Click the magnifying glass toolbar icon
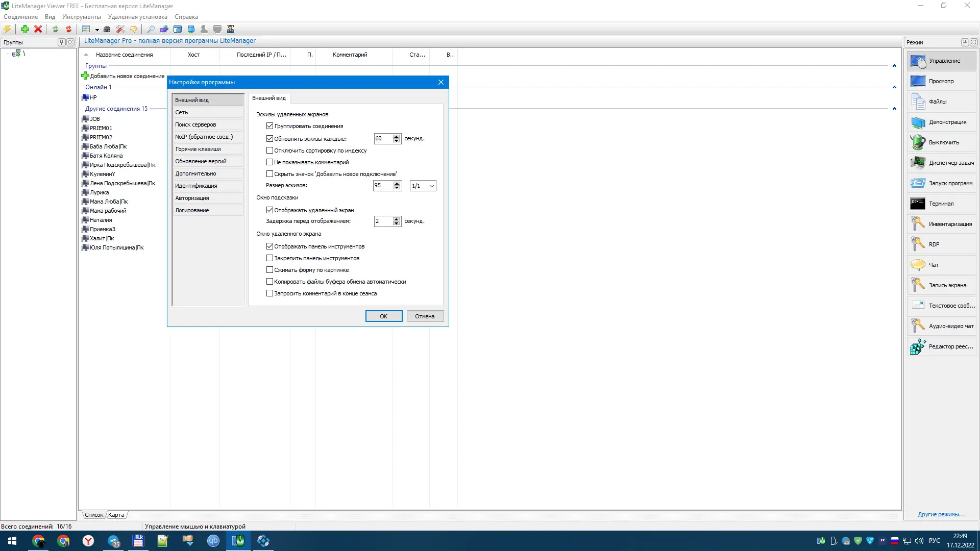This screenshot has width=980, height=551. [151, 29]
